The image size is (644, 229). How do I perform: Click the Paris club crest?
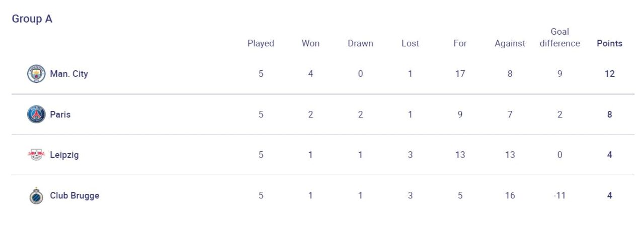coord(36,114)
